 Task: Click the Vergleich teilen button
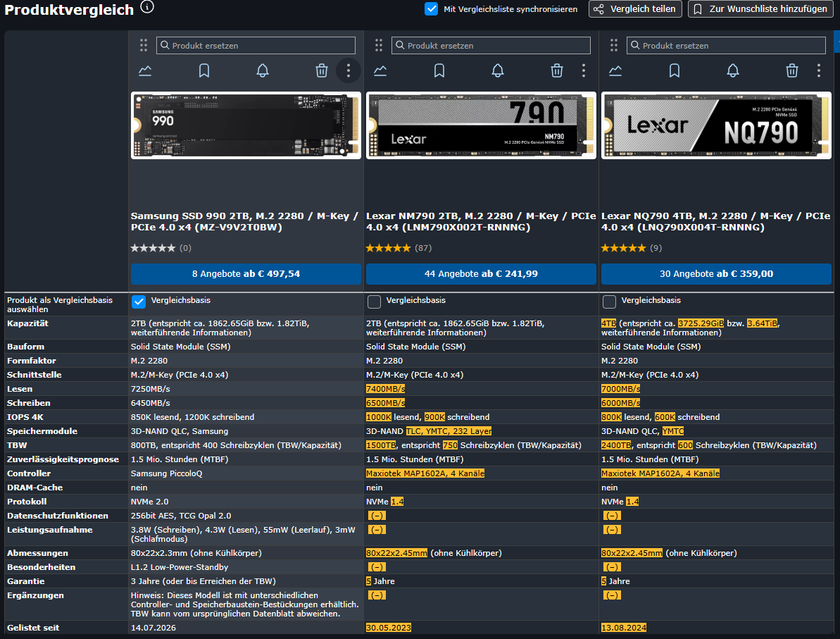[635, 9]
